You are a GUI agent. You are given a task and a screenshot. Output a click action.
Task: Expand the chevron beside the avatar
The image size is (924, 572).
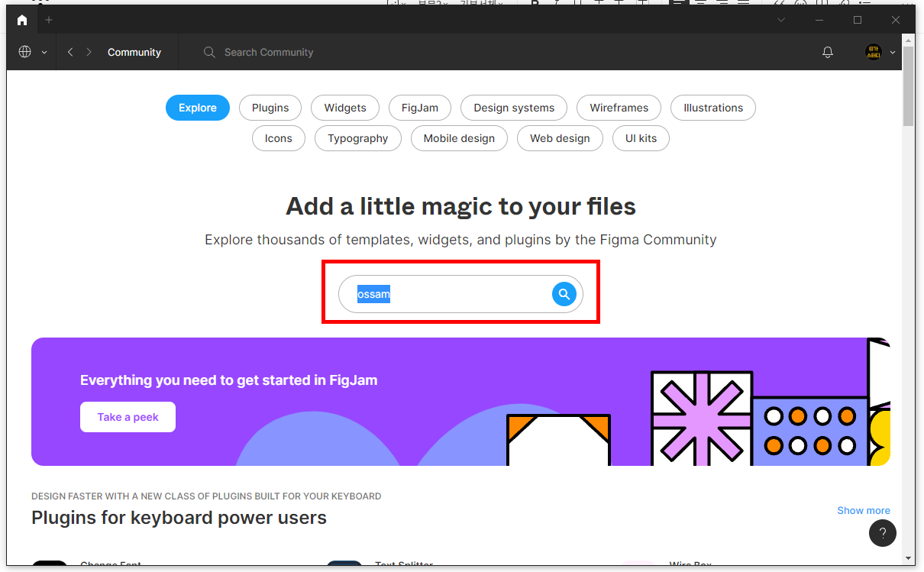[x=893, y=53]
